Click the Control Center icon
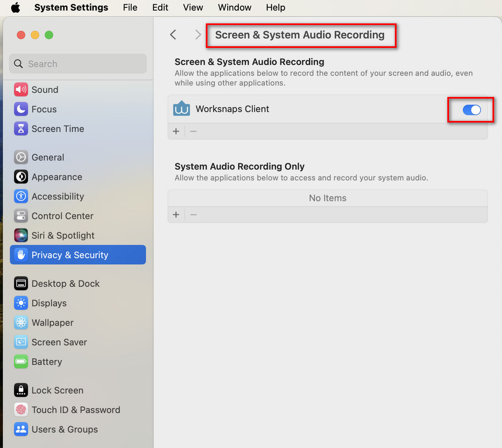 [21, 216]
